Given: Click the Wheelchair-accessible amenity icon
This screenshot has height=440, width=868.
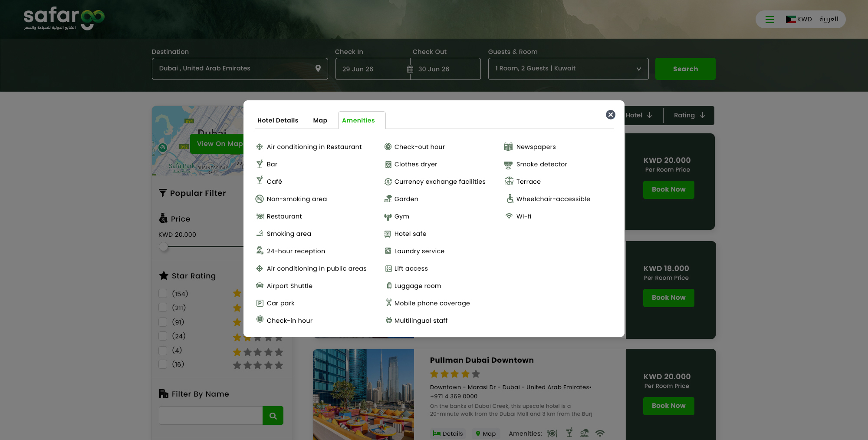Looking at the screenshot, I should click(x=510, y=199).
